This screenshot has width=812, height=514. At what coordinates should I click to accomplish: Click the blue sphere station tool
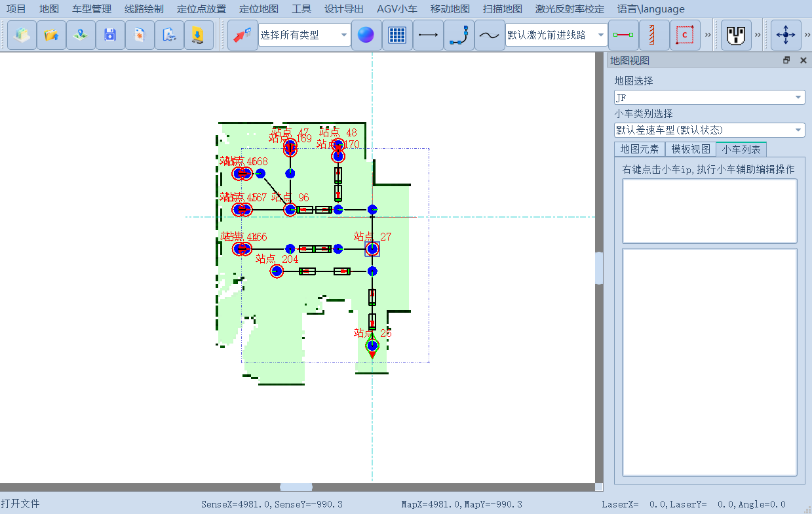click(x=366, y=35)
